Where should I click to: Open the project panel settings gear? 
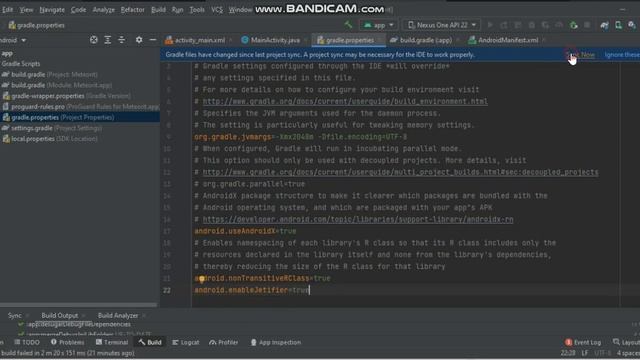click(139, 40)
